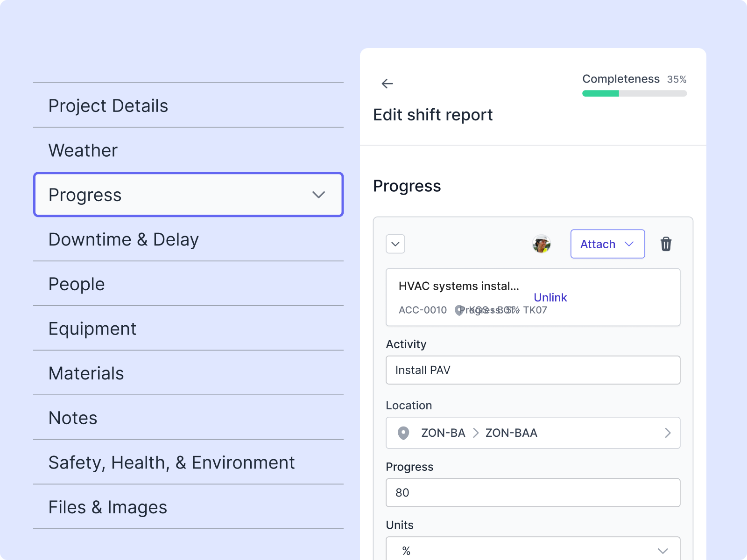Click the ZON-BAA location breadcrumb

point(511,433)
